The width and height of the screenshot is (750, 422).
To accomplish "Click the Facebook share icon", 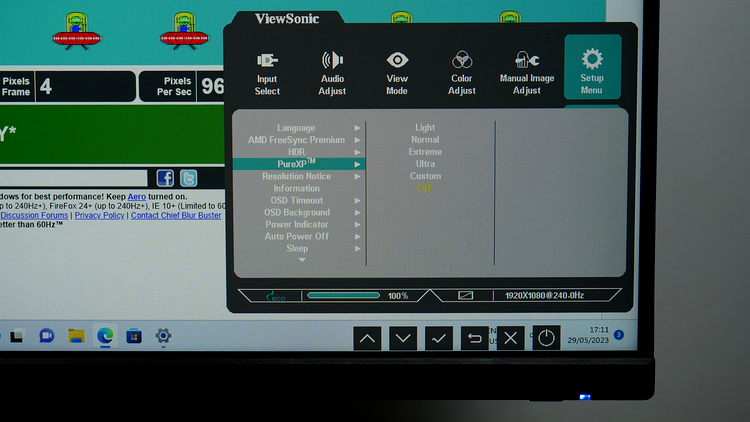I will (165, 178).
